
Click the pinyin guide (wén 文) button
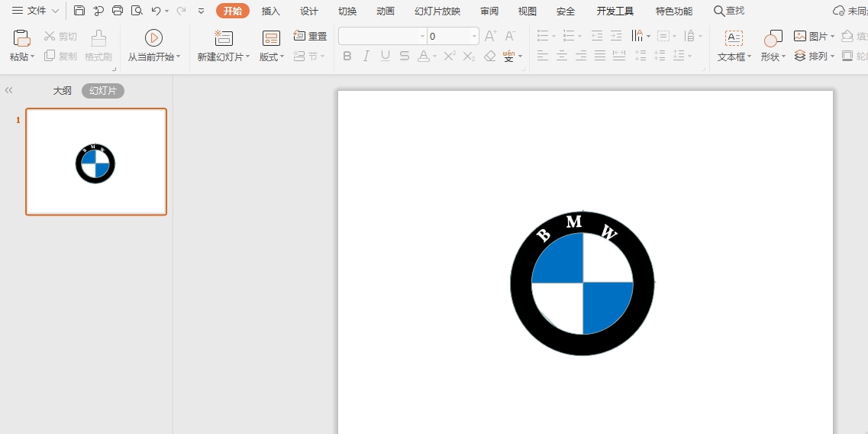(x=508, y=56)
